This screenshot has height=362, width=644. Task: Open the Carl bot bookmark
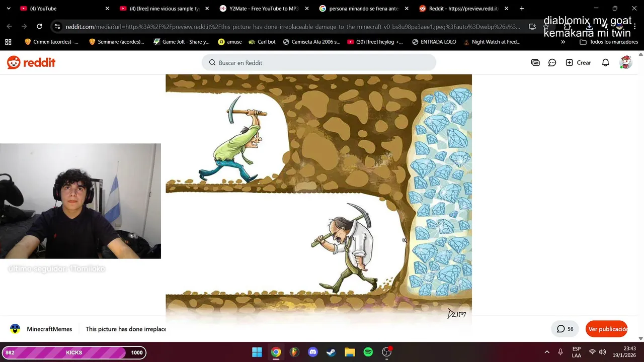coord(262,42)
